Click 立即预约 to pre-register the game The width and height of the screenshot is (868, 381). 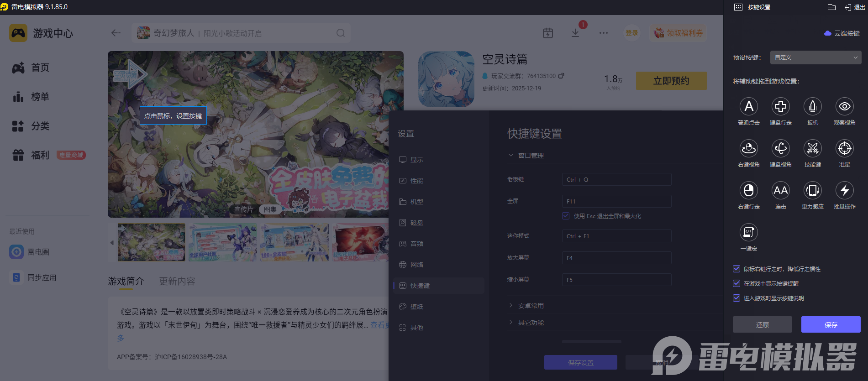(671, 81)
